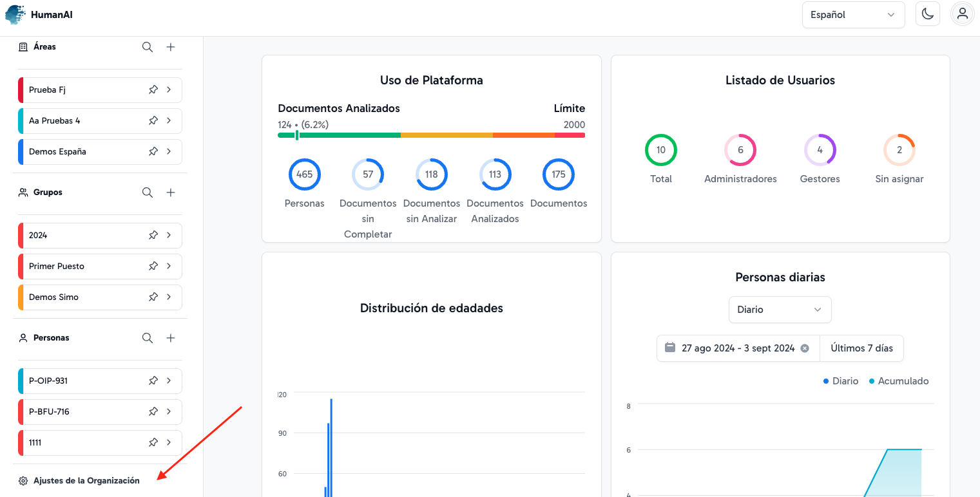Add a new person with plus icon
This screenshot has width=980, height=497.
[x=171, y=338]
